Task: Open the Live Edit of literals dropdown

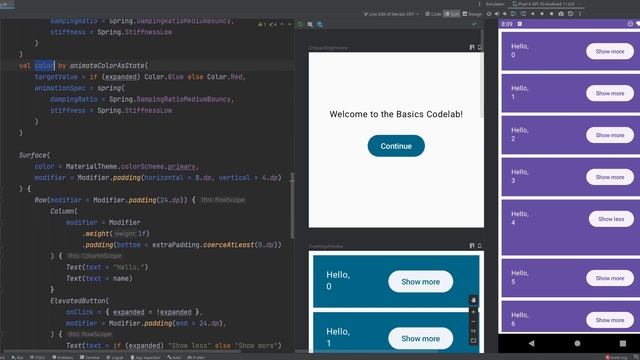Action: click(x=391, y=14)
